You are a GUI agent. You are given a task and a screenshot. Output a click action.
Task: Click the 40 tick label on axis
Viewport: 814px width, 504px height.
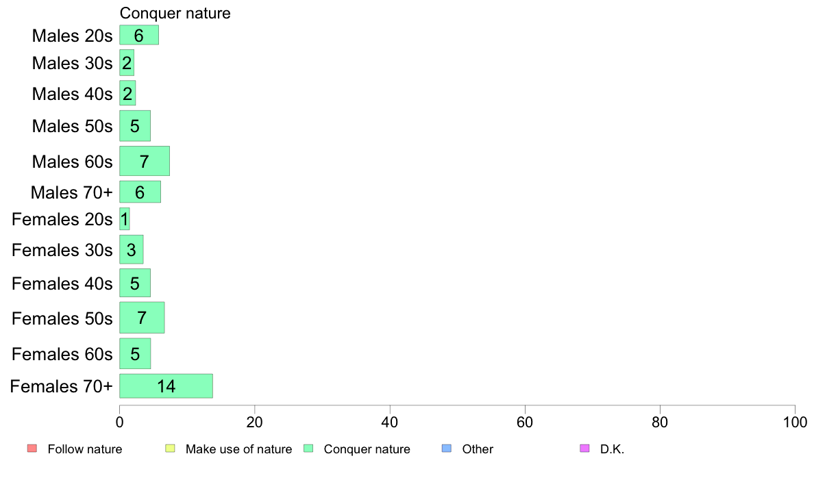[x=390, y=423]
